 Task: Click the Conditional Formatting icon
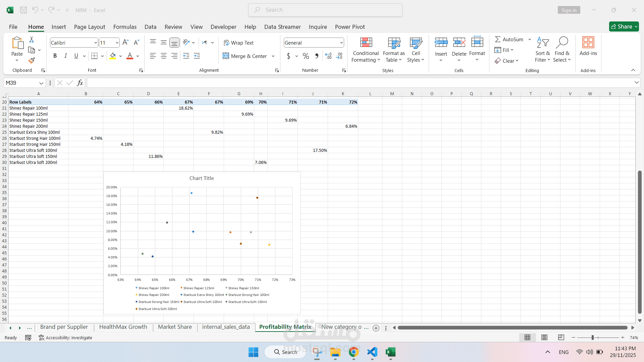(366, 43)
